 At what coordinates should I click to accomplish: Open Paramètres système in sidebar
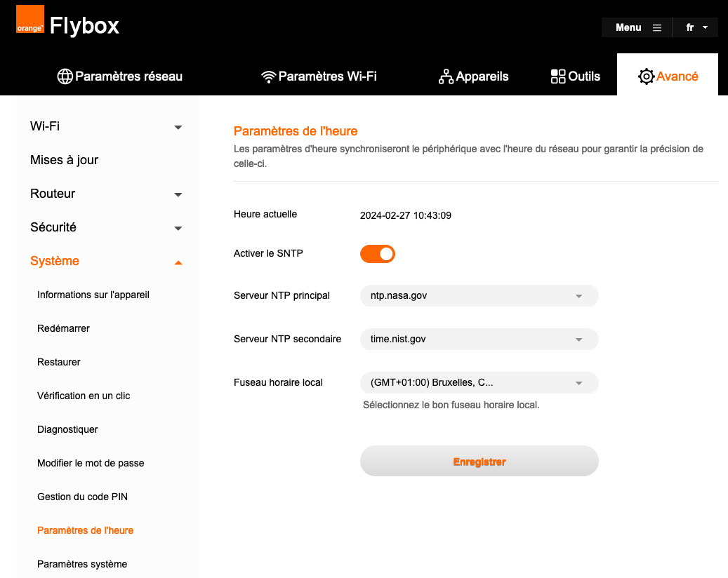click(82, 564)
